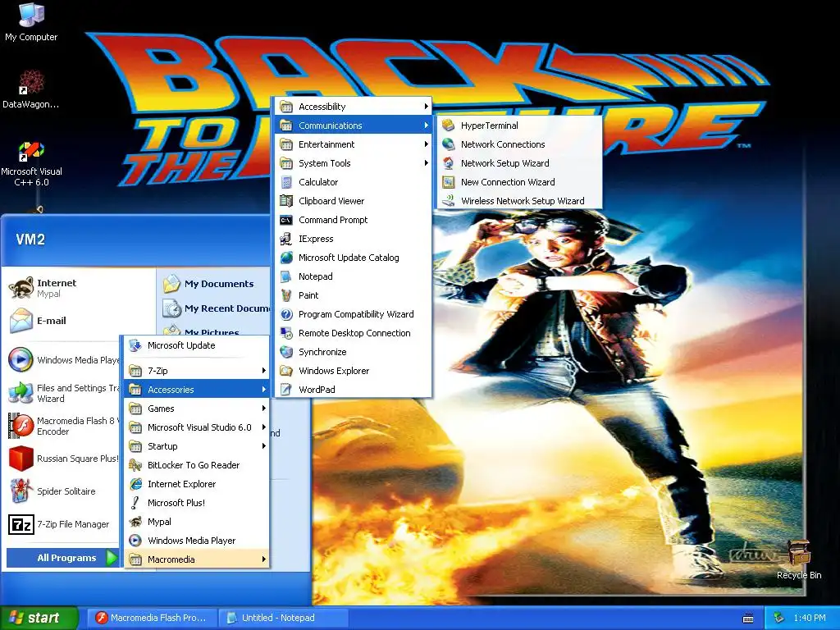Start the Network Setup Wizard
This screenshot has height=630, width=840.
tap(519, 163)
